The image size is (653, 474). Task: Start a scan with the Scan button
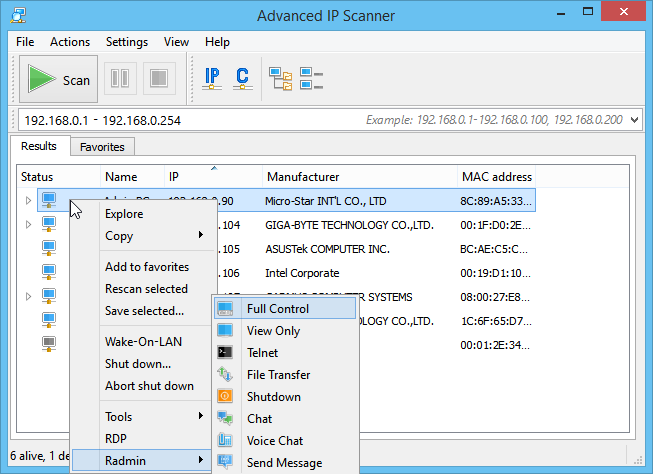click(59, 80)
